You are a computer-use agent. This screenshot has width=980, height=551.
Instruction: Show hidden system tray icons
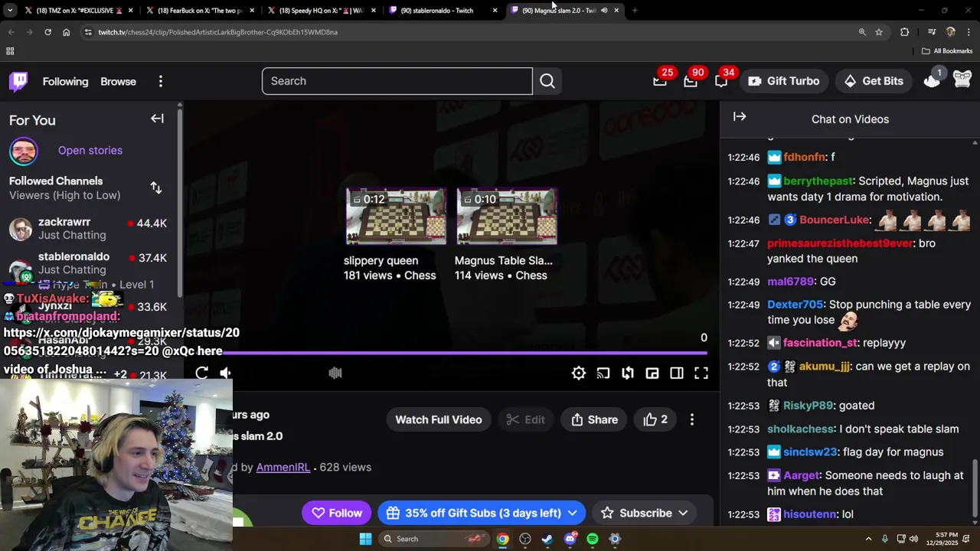(x=868, y=539)
